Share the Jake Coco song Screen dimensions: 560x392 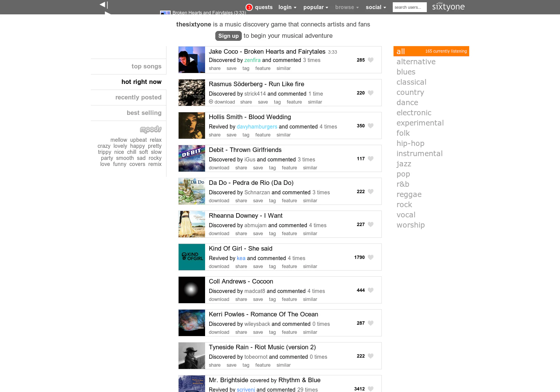coord(215,68)
